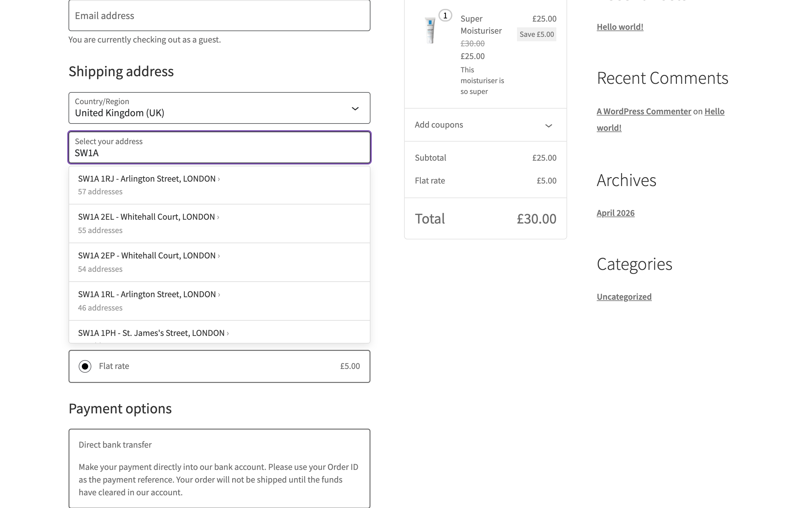The width and height of the screenshot is (812, 508).
Task: Open the Country/Region dropdown
Action: [219, 108]
